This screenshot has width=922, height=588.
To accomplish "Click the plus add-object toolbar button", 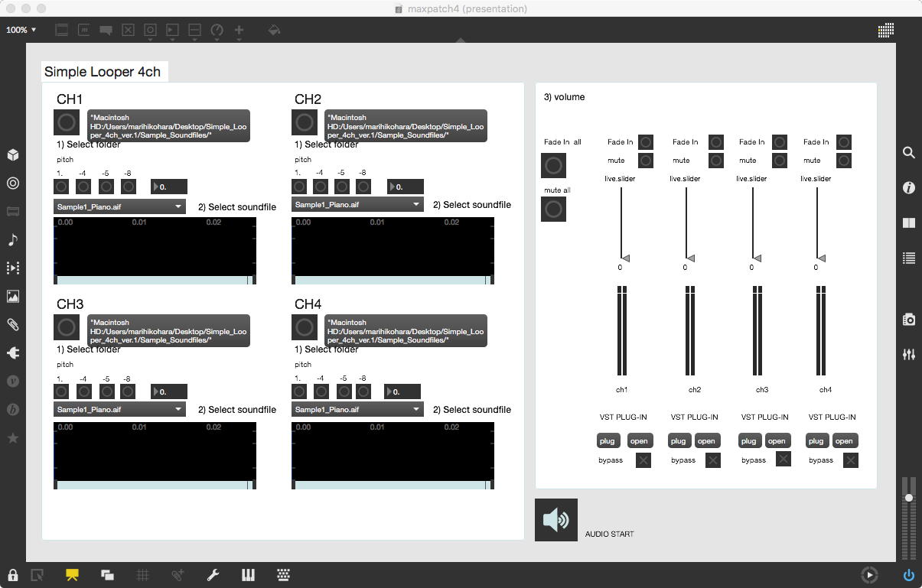I will click(x=239, y=30).
